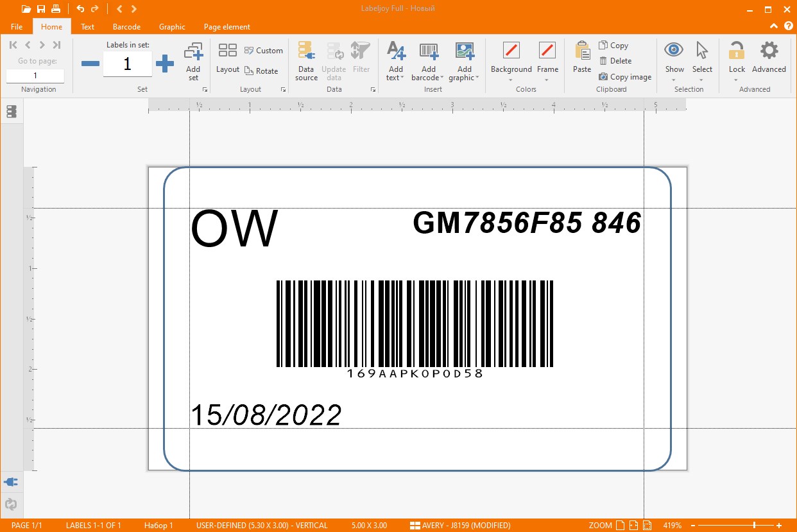
Task: Go to the first page in Navigation
Action: pos(13,45)
